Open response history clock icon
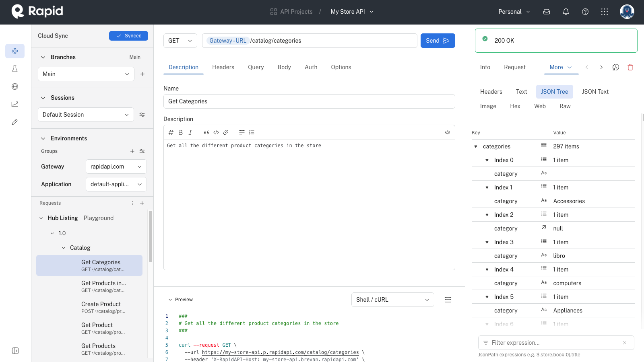644x362 pixels. point(616,67)
